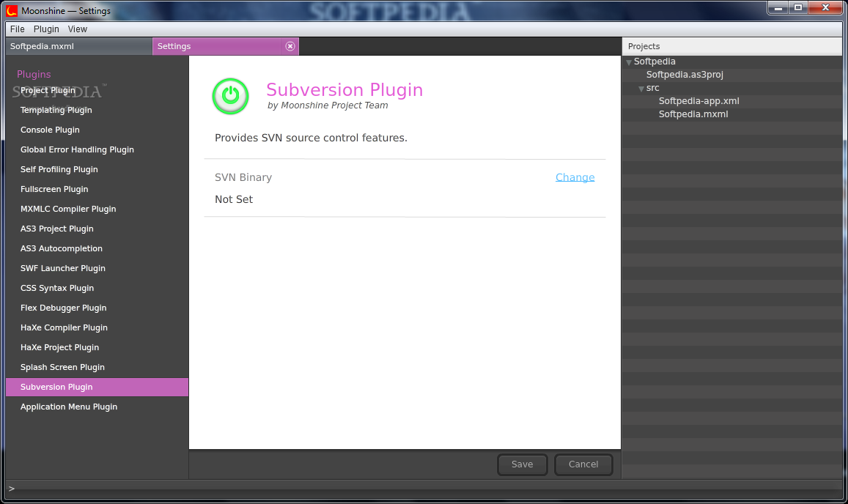Select Project Plugin in the list

(x=97, y=90)
